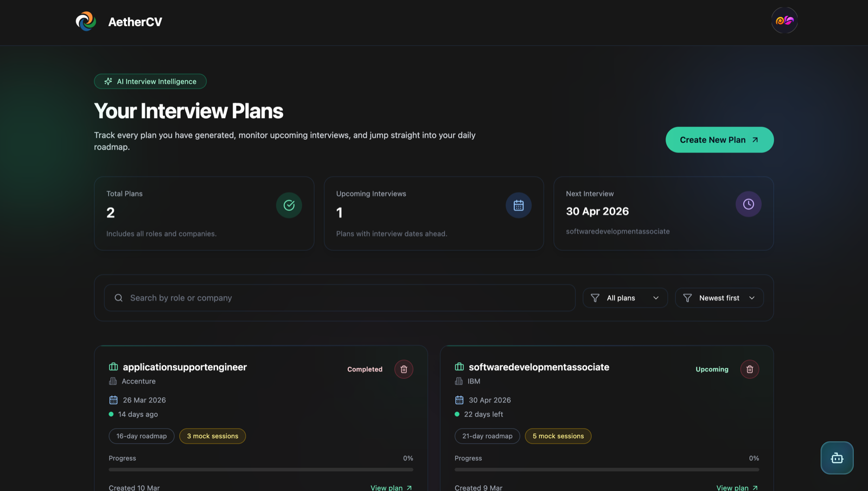Click the 5 mock sessions badge
868x491 pixels.
558,436
